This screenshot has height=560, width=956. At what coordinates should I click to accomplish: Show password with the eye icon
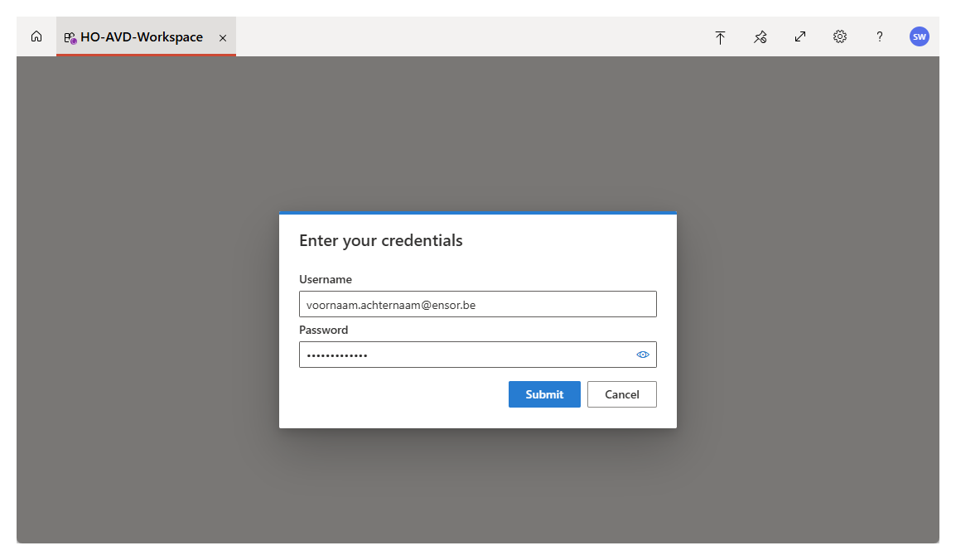tap(642, 355)
